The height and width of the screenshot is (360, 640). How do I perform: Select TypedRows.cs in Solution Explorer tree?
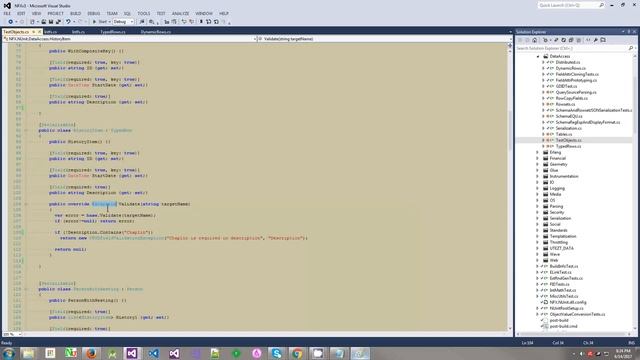coord(569,146)
